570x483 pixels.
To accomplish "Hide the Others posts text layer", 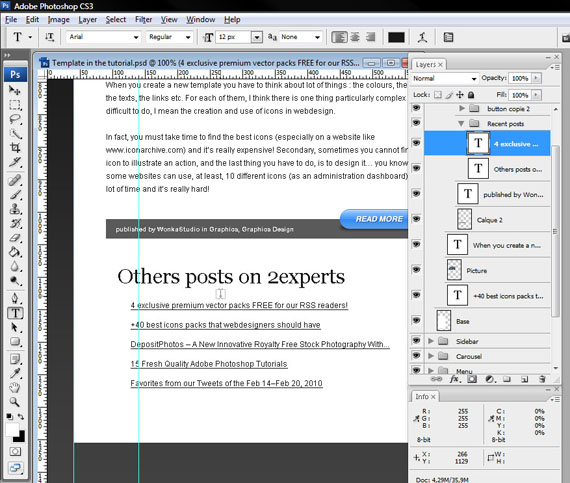I will pos(416,168).
